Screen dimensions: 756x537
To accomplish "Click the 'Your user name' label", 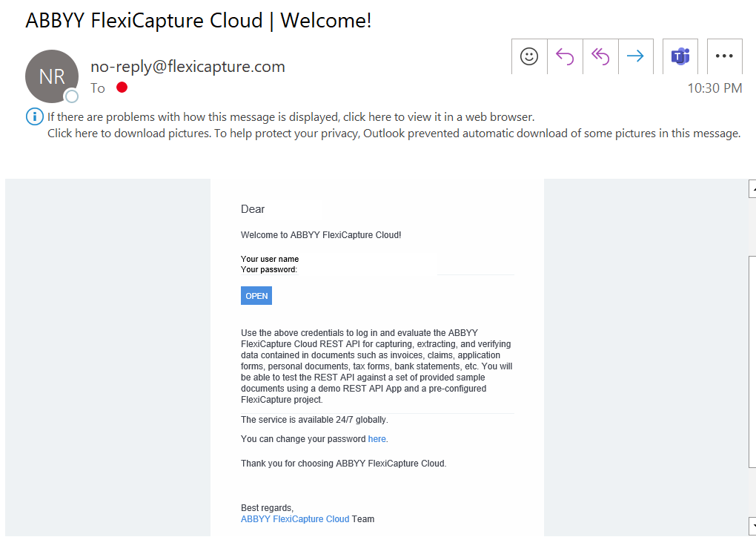I will [x=270, y=259].
